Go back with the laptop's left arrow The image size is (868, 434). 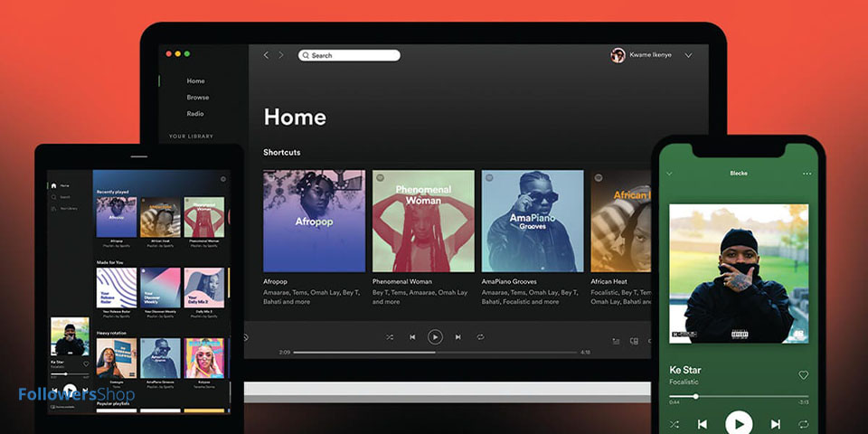(x=266, y=55)
